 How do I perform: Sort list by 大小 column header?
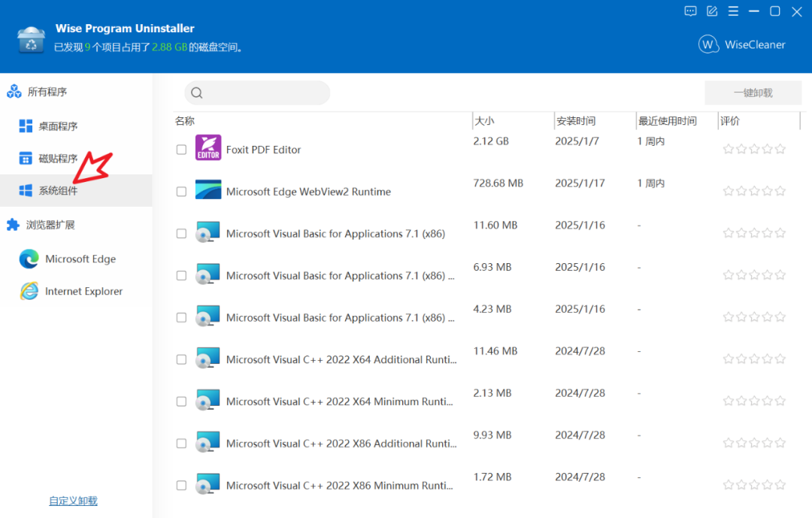pyautogui.click(x=484, y=121)
